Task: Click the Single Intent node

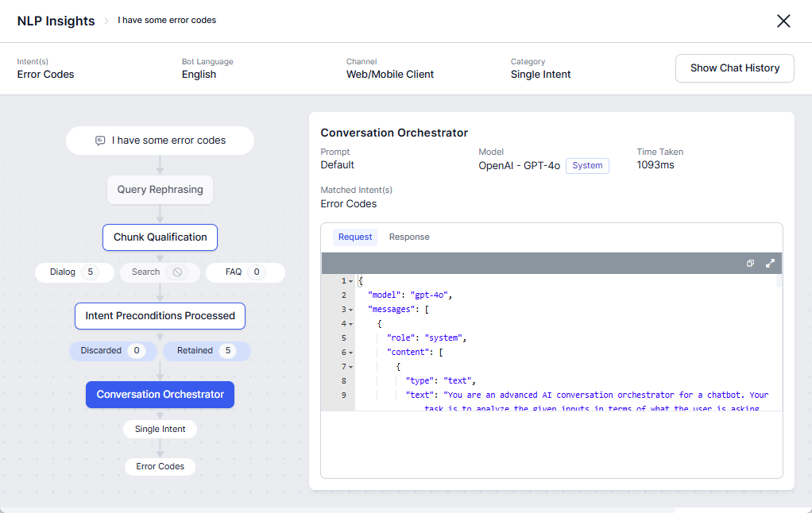Action: pyautogui.click(x=160, y=429)
